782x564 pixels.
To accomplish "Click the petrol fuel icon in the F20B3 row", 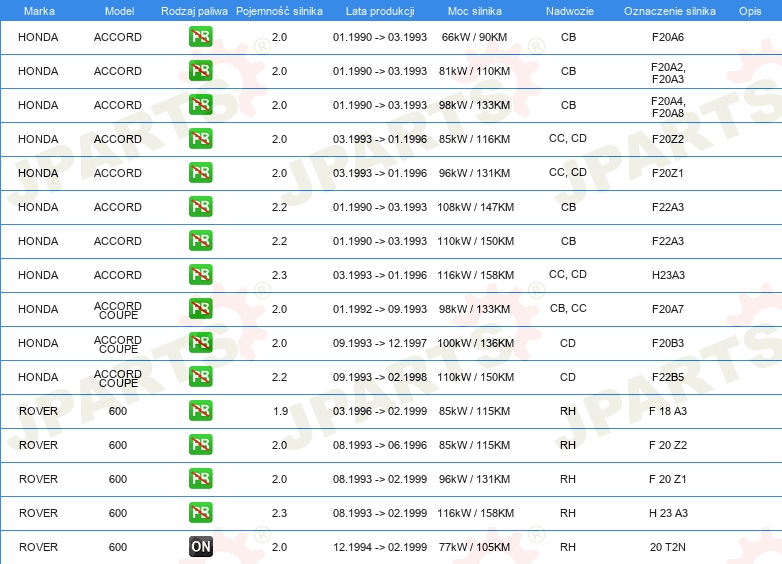I will (x=200, y=343).
